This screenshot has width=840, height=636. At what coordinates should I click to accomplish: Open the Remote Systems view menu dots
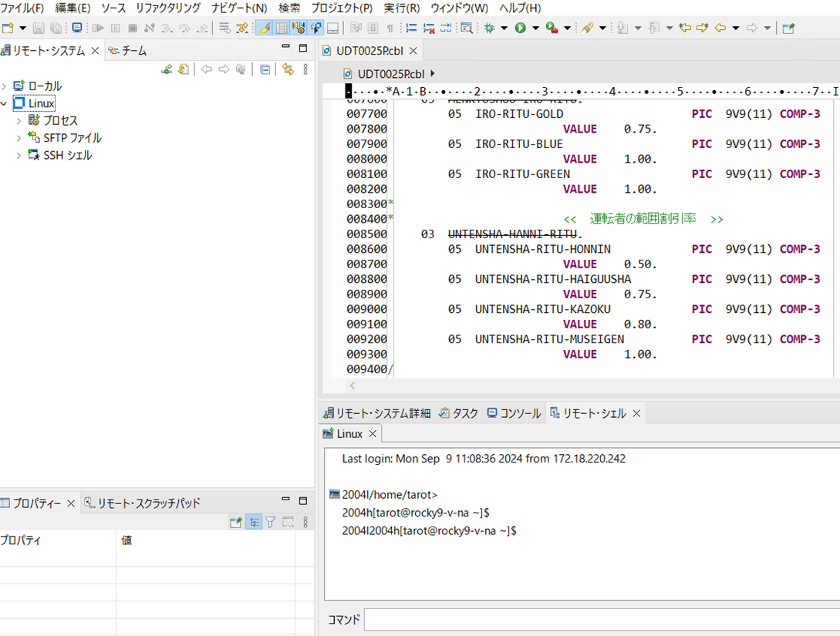305,69
